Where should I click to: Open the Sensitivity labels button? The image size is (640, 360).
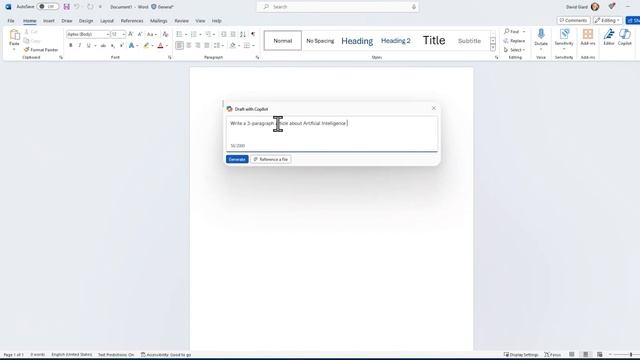[x=564, y=37]
